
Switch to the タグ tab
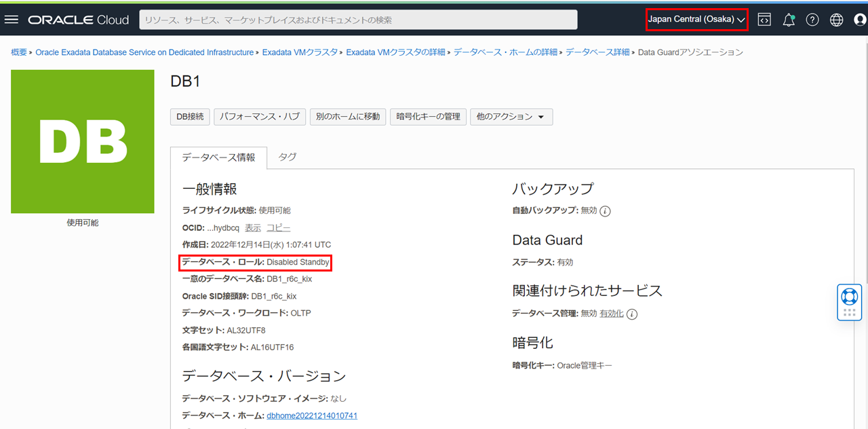[x=288, y=157]
